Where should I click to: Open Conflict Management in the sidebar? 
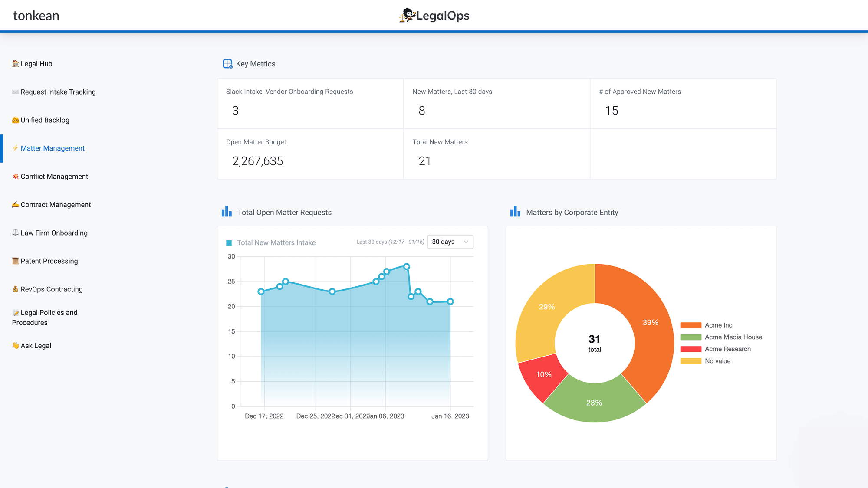pos(54,176)
